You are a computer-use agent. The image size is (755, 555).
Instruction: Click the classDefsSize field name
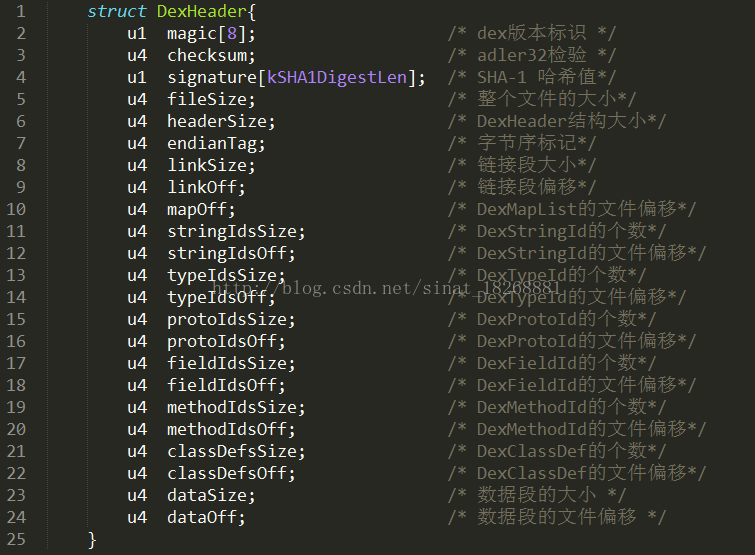(x=232, y=452)
